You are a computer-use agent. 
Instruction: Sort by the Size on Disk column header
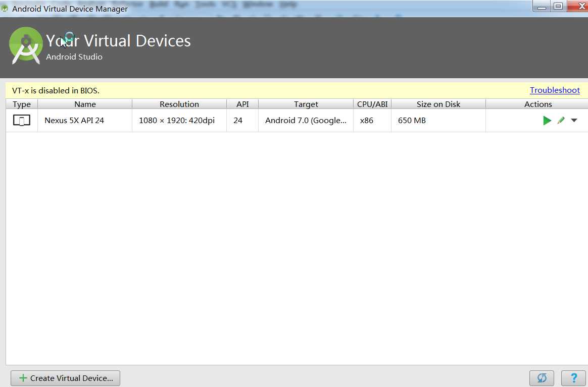tap(438, 104)
